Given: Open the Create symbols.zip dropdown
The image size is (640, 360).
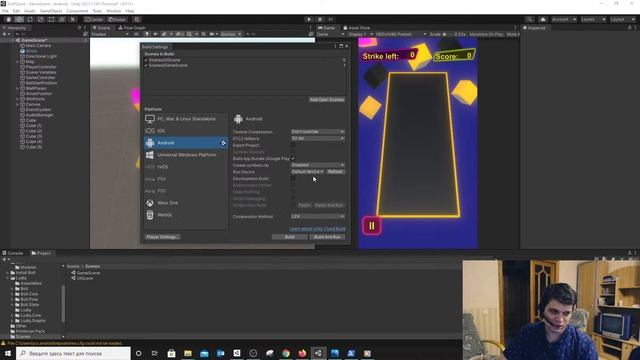Looking at the screenshot, I should point(318,165).
